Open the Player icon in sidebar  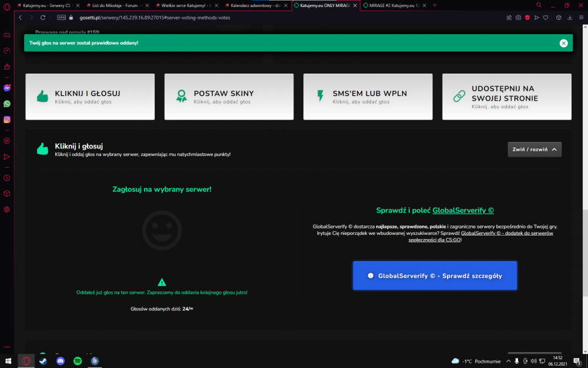(6, 141)
